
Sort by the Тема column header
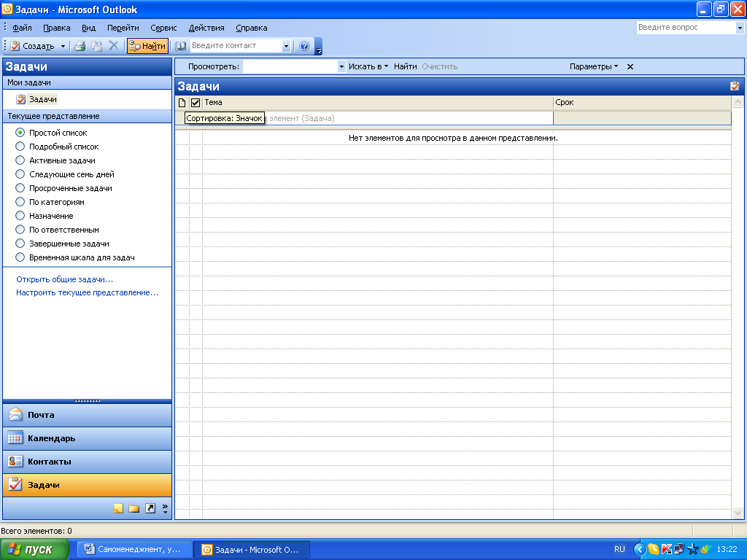[378, 102]
